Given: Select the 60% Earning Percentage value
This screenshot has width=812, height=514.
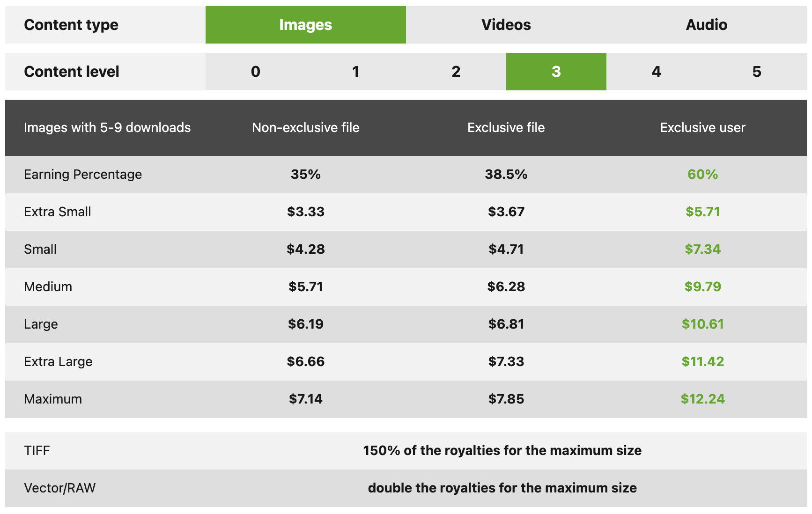Looking at the screenshot, I should tap(702, 175).
